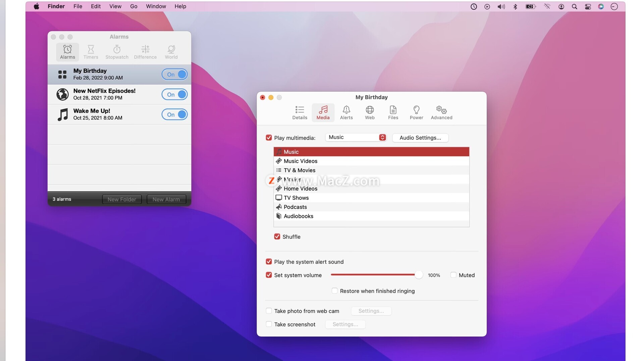Image resolution: width=644 pixels, height=361 pixels.
Task: Open the Apple menu
Action: pyautogui.click(x=37, y=6)
